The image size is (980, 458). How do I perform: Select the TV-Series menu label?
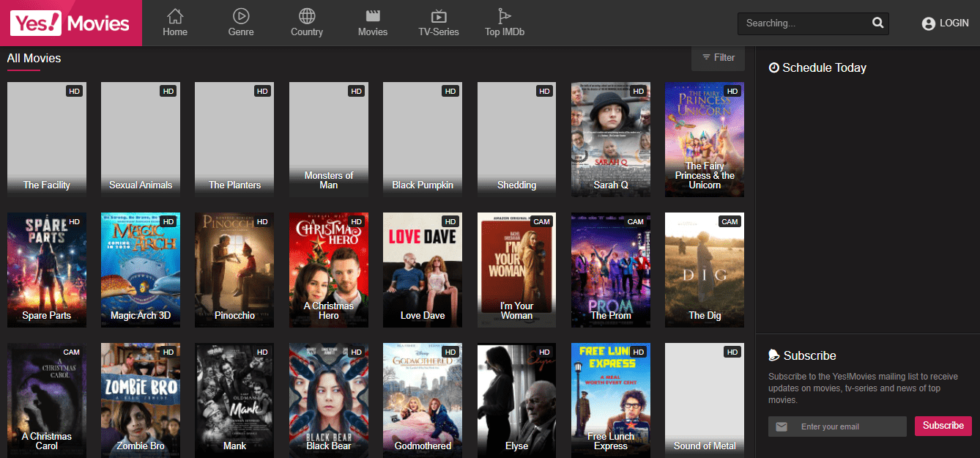[439, 32]
